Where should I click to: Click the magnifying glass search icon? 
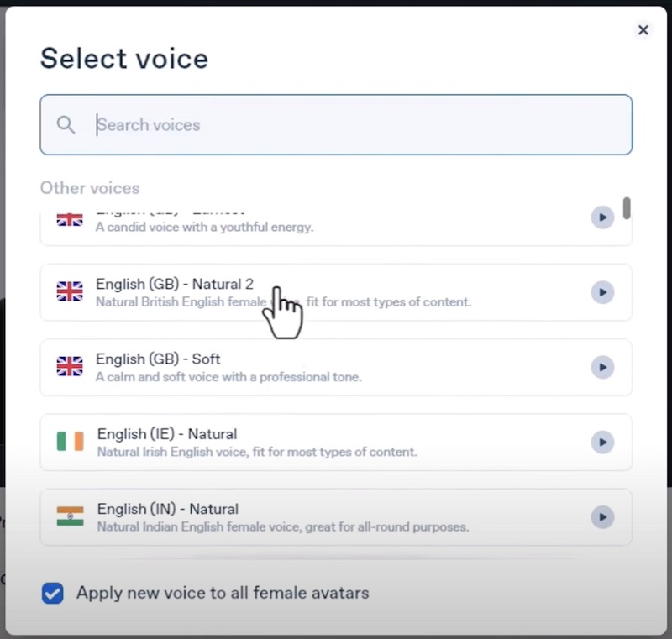click(x=66, y=125)
